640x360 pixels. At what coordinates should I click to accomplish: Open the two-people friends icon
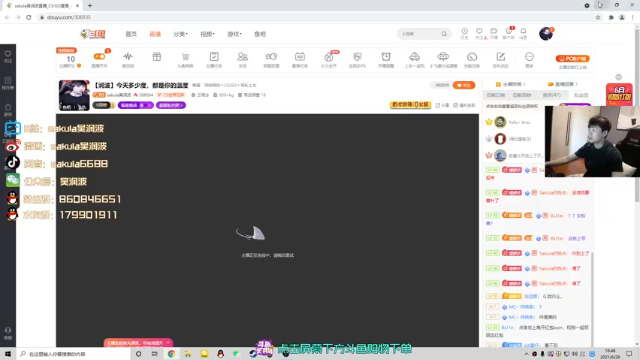click(242, 57)
